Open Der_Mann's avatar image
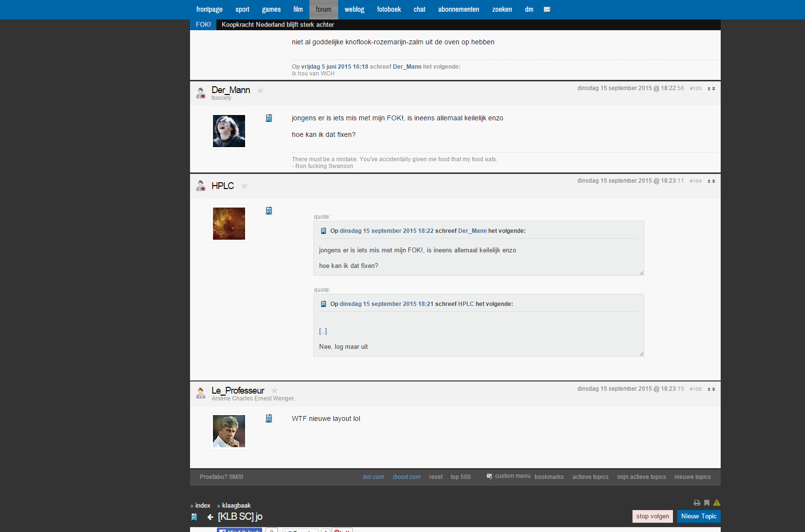805x532 pixels. click(229, 131)
